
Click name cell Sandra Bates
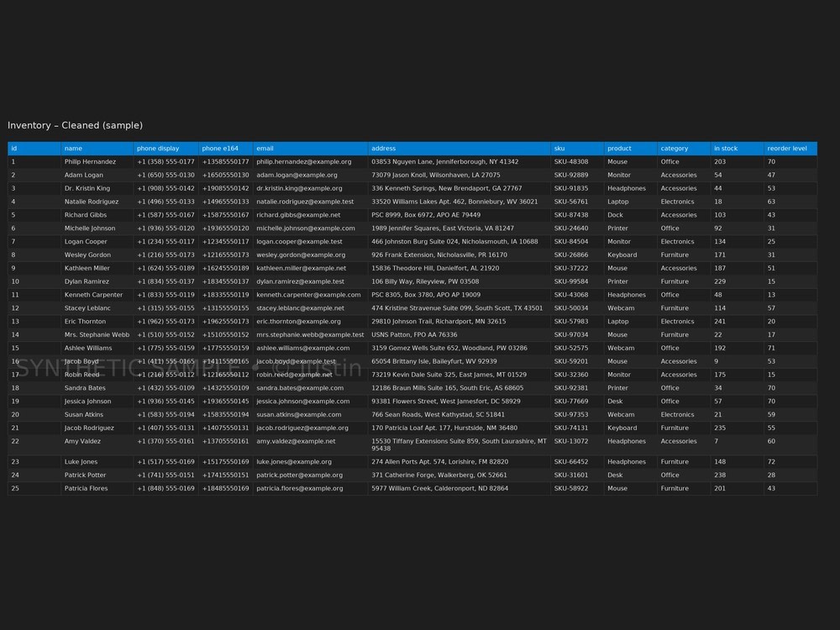(97, 388)
